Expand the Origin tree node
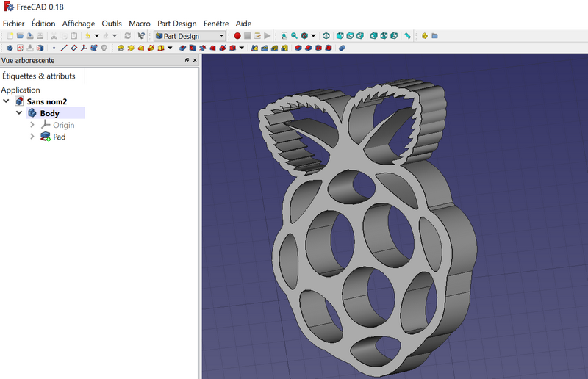Viewport: 588px width, 379px height. click(x=32, y=125)
